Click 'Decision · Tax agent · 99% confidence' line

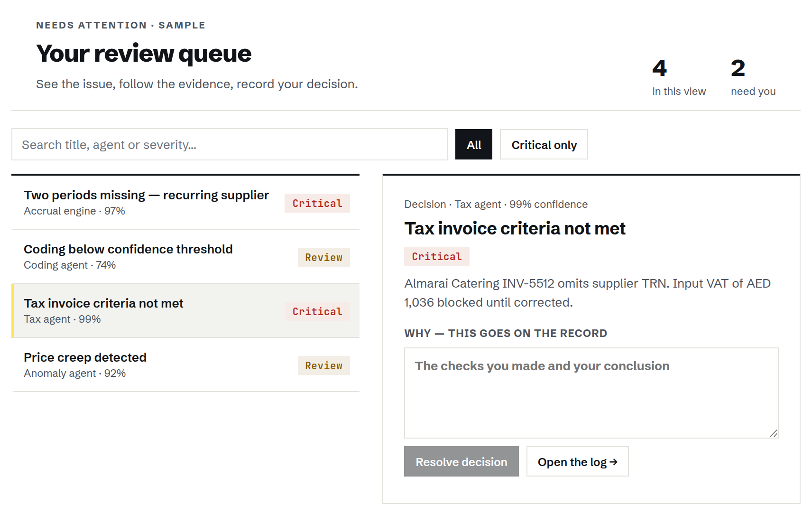496,204
